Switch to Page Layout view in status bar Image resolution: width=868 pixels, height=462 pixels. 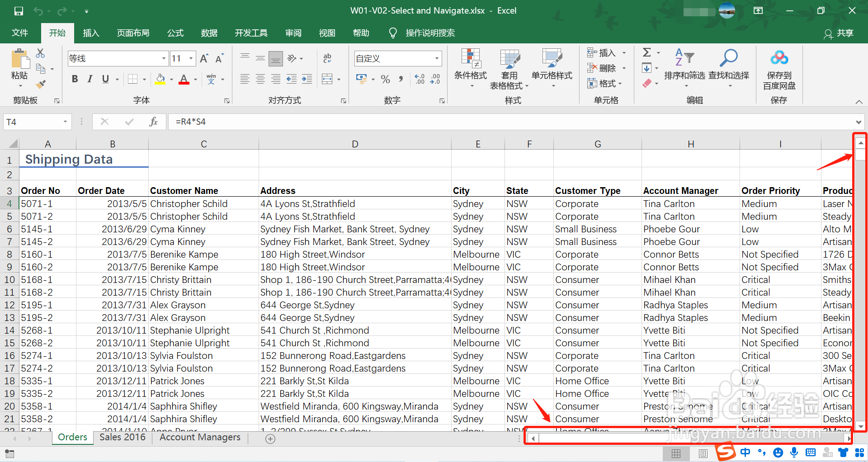pos(703,453)
